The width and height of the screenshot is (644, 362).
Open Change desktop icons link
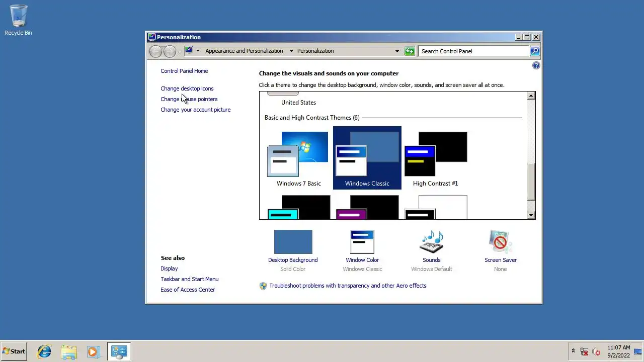[187, 88]
